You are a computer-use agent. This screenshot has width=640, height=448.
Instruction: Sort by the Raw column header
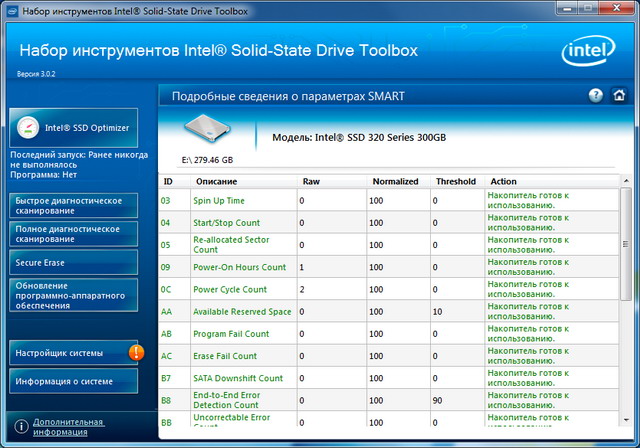point(311,182)
